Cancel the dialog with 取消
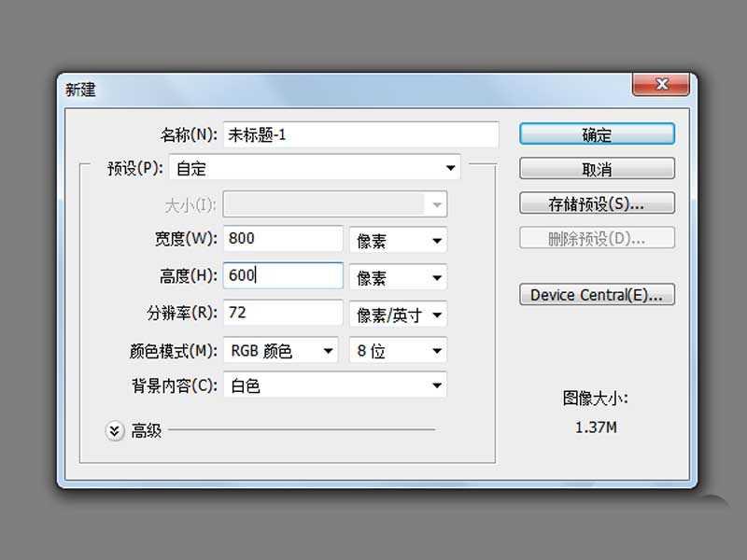The width and height of the screenshot is (747, 560). pyautogui.click(x=597, y=168)
